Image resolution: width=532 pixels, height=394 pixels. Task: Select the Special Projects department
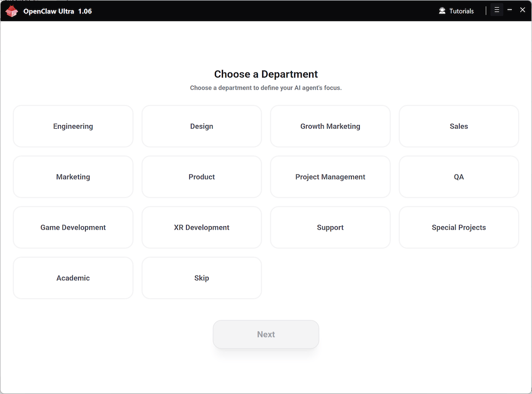459,227
